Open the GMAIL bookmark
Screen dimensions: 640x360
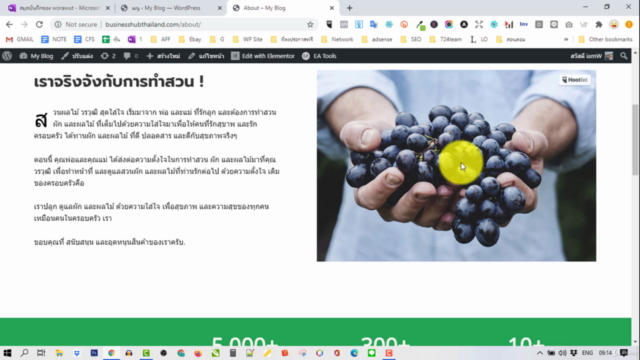(x=20, y=39)
